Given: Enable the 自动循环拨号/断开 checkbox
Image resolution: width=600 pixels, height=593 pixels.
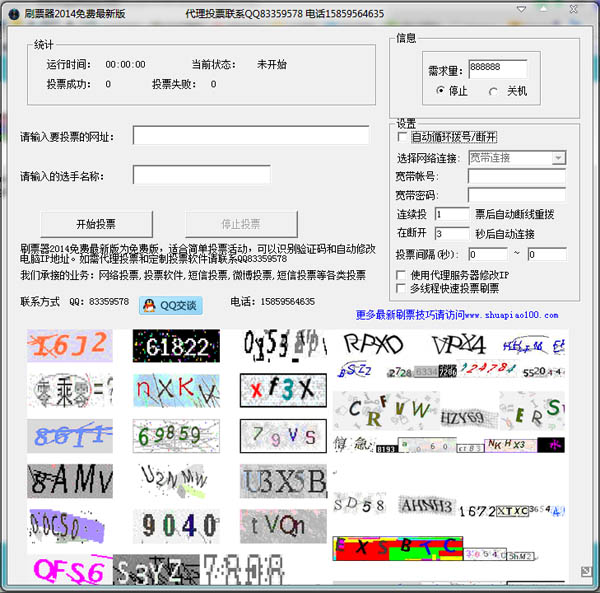Looking at the screenshot, I should [403, 137].
